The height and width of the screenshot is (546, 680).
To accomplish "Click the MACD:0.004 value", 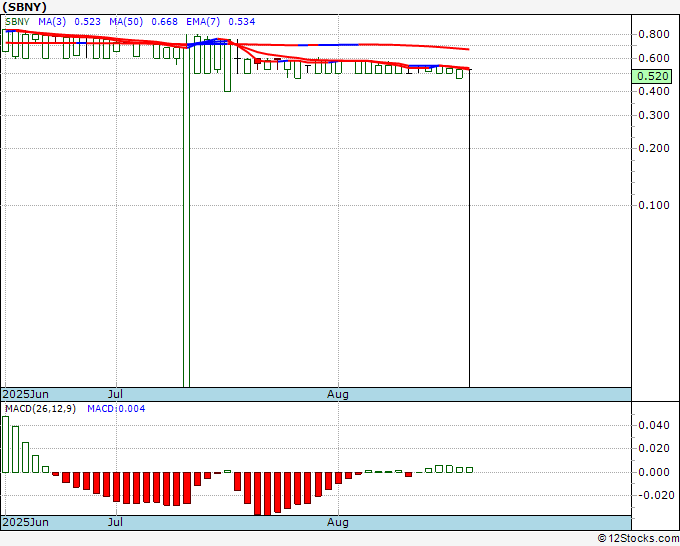I will click(116, 409).
